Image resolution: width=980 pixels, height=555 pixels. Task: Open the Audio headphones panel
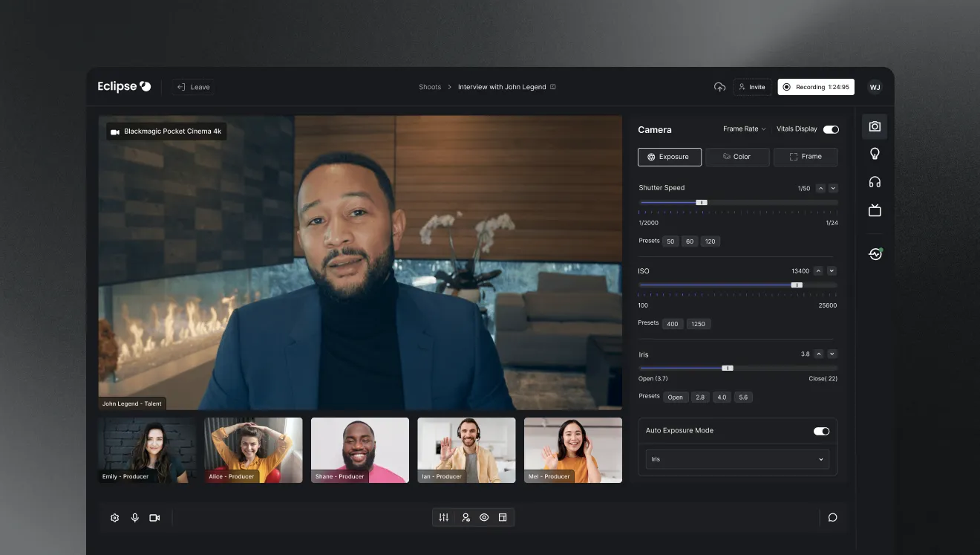click(x=875, y=181)
